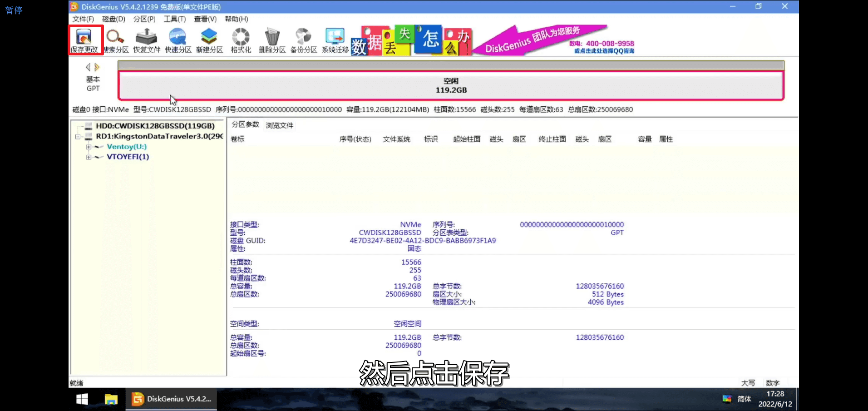Image resolution: width=868 pixels, height=411 pixels.
Task: Expand the Ventoy(U:) tree node
Action: point(89,147)
